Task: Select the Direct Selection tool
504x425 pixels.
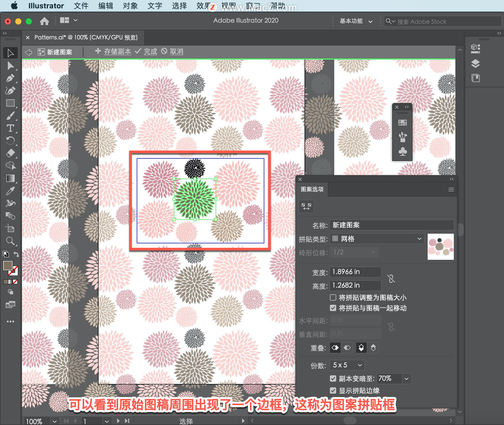Action: click(x=10, y=65)
